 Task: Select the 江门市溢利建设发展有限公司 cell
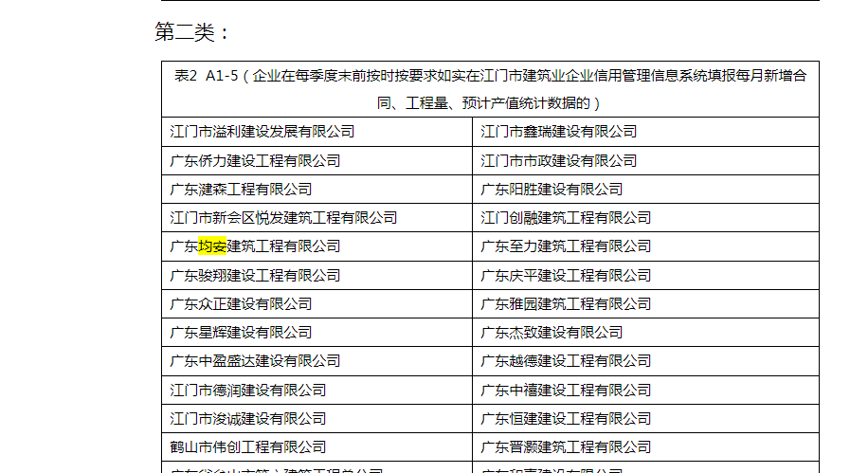click(262, 132)
